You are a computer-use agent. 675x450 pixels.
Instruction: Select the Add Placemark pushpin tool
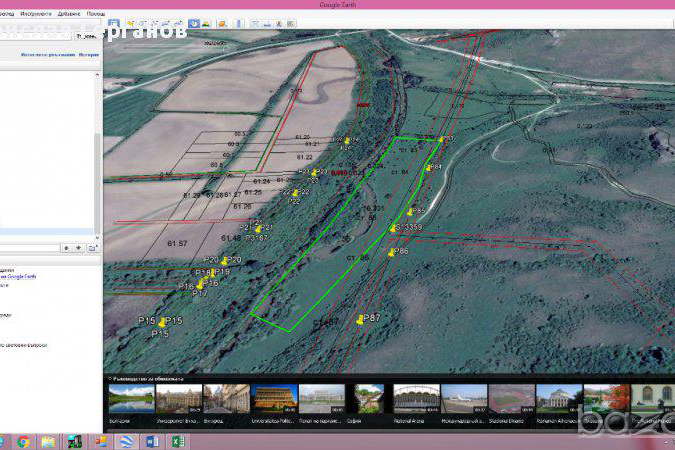coord(130,23)
